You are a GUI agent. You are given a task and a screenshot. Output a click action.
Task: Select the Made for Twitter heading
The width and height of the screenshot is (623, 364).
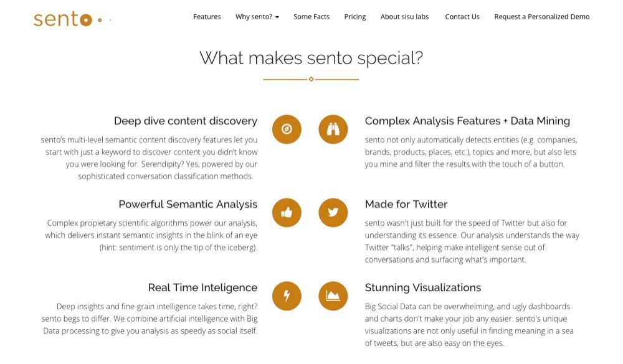pyautogui.click(x=406, y=204)
